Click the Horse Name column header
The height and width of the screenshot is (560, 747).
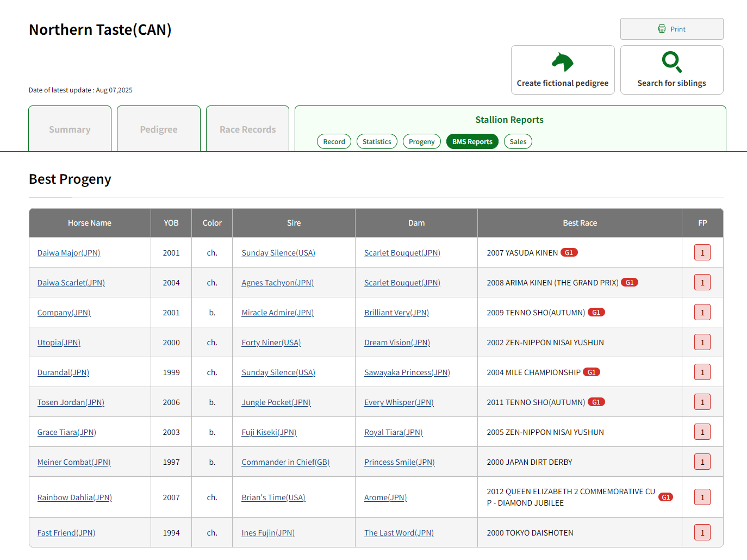click(90, 223)
